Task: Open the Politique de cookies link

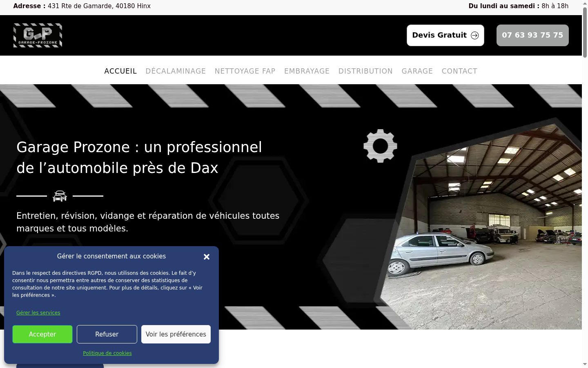Action: pyautogui.click(x=107, y=353)
